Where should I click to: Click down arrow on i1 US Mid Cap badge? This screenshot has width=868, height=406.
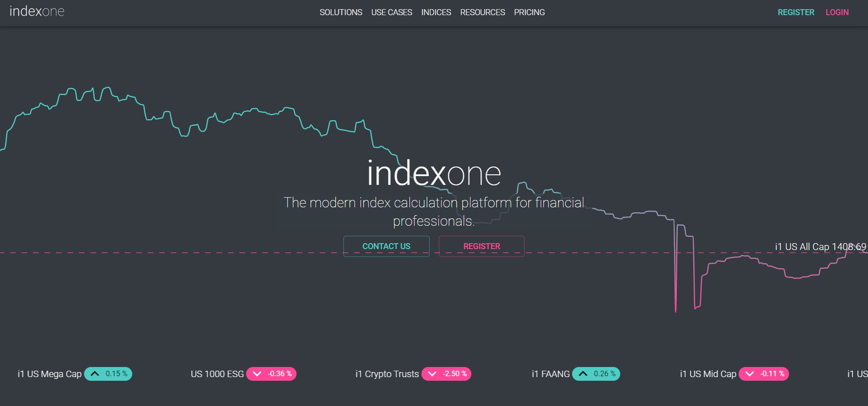click(x=749, y=374)
